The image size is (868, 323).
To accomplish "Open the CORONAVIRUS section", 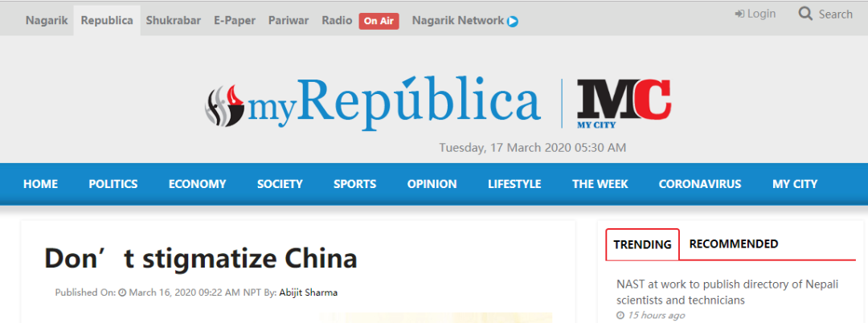I will point(700,184).
